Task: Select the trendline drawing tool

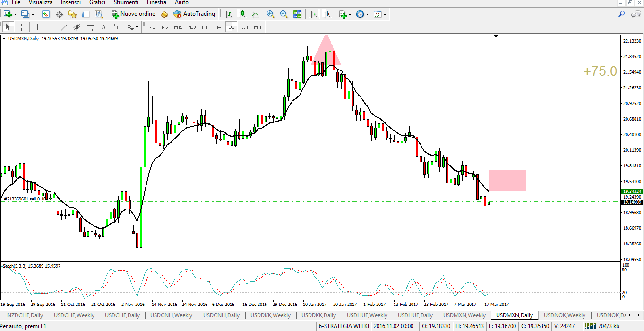Action: [64, 27]
